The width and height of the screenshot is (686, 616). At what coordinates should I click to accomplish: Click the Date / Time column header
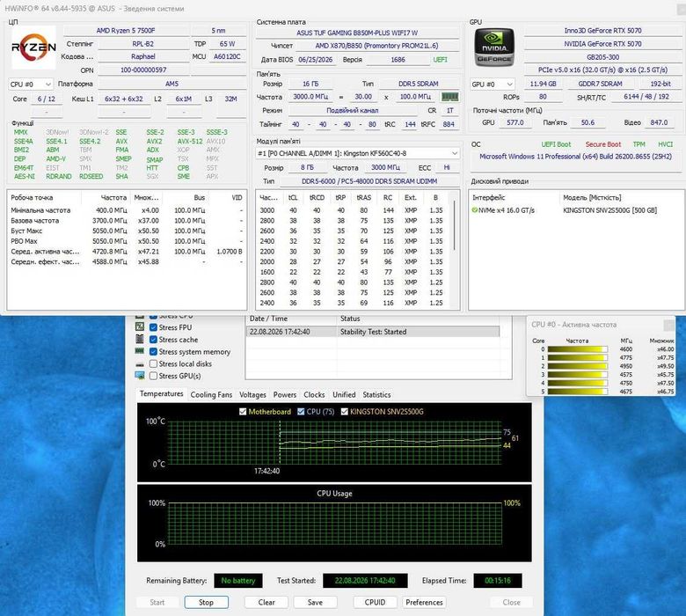291,319
